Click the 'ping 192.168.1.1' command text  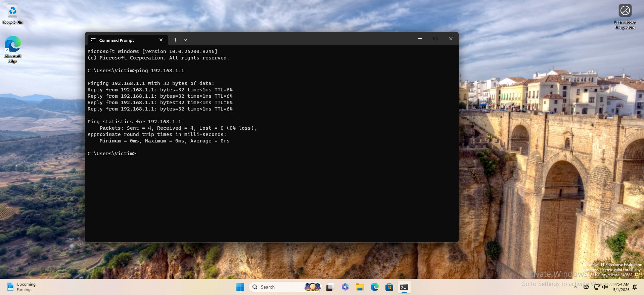(160, 71)
